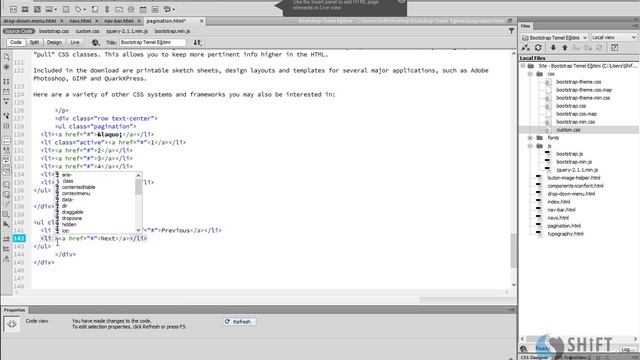Click Collapse Selection icon
This screenshot has height=360, width=640.
(6, 92)
